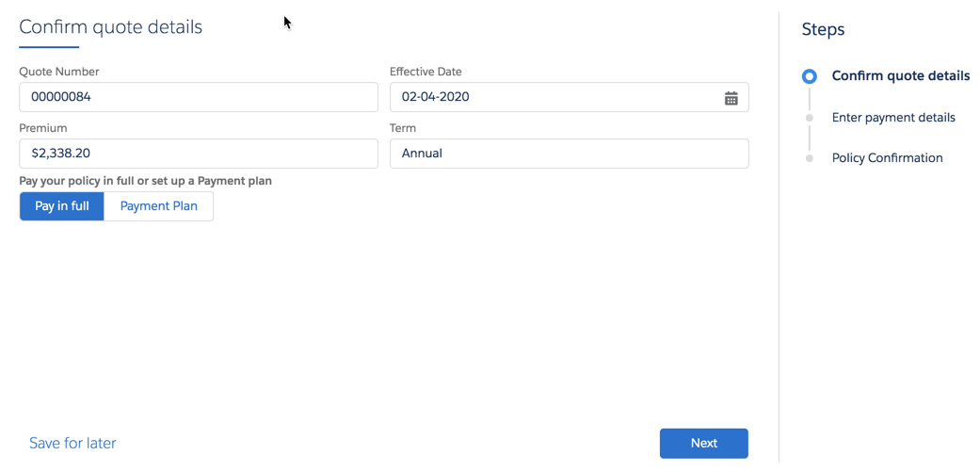980x471 pixels.
Task: Click the Effective Date label
Action: point(426,72)
